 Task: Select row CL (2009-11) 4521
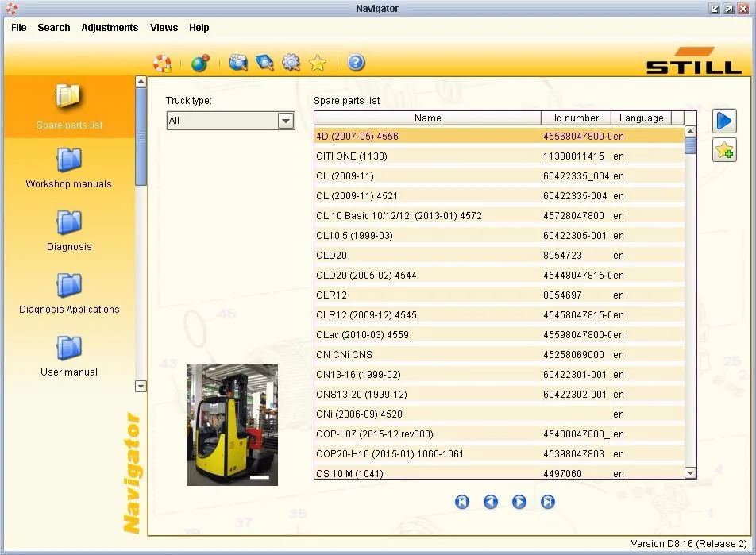coord(499,196)
